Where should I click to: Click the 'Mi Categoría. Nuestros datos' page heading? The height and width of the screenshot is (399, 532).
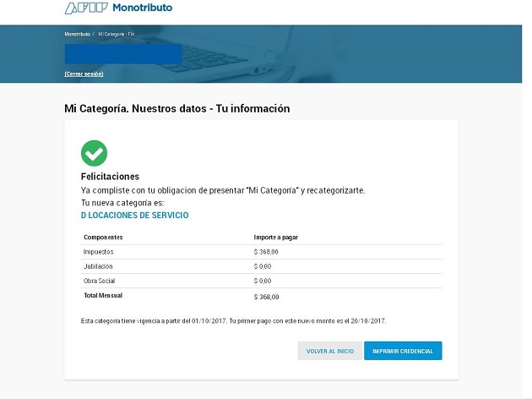[176, 108]
